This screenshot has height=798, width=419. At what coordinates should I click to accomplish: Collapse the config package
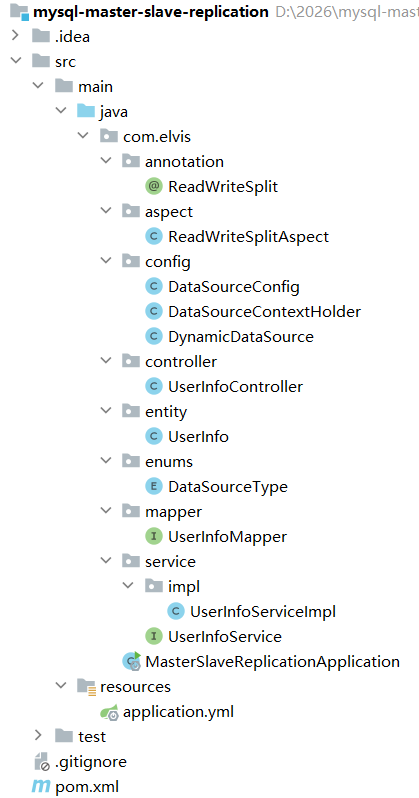point(106,262)
